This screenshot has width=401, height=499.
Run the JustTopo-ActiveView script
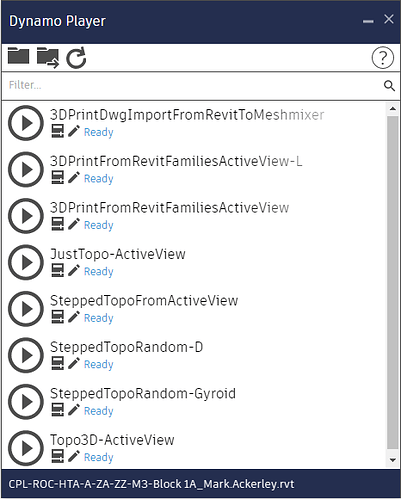[26, 262]
